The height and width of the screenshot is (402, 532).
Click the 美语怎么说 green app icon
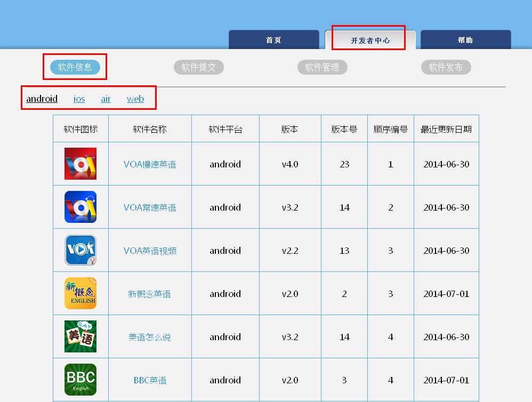coord(80,336)
